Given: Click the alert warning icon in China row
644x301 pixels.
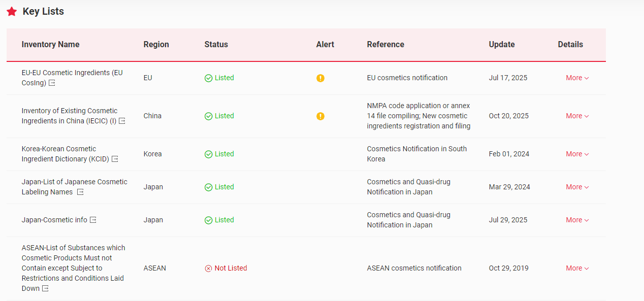Looking at the screenshot, I should tap(320, 116).
